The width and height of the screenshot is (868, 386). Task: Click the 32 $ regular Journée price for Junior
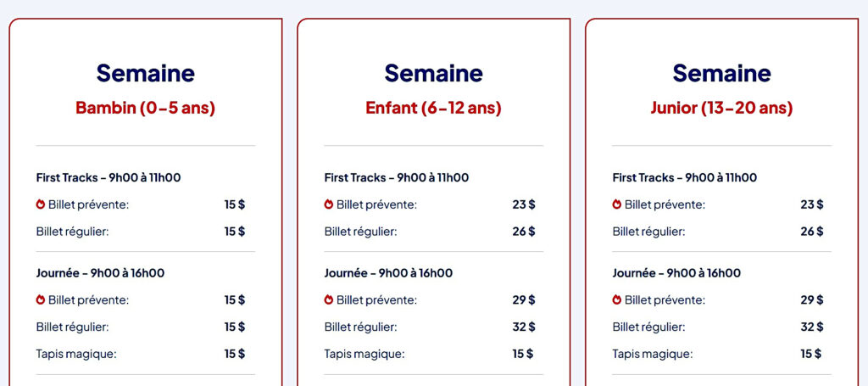[x=811, y=327]
